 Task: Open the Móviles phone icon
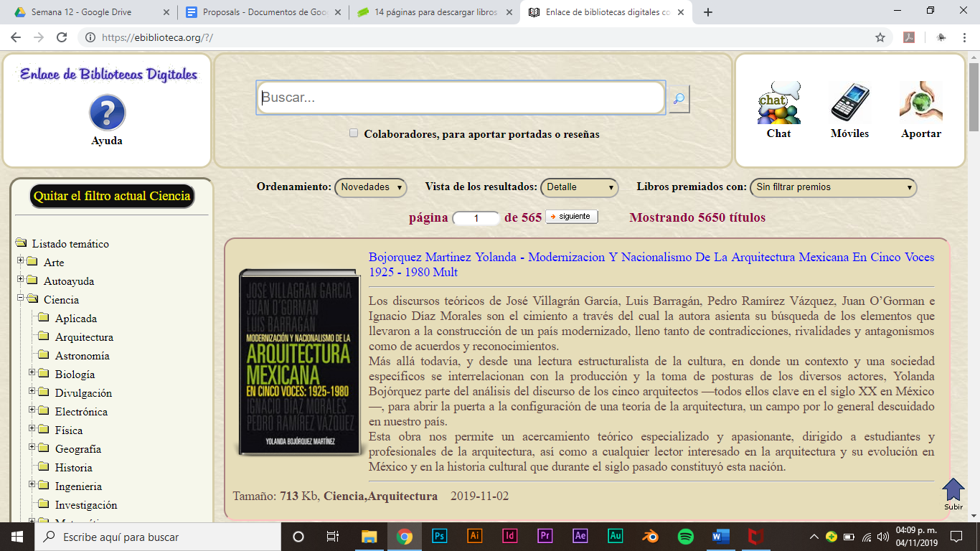849,103
